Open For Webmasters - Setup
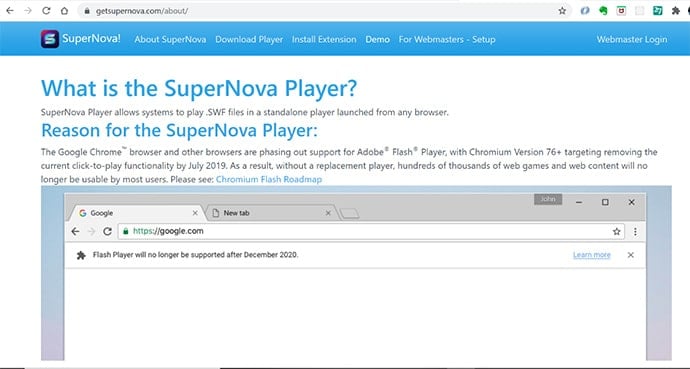The height and width of the screenshot is (369, 690). pos(447,40)
